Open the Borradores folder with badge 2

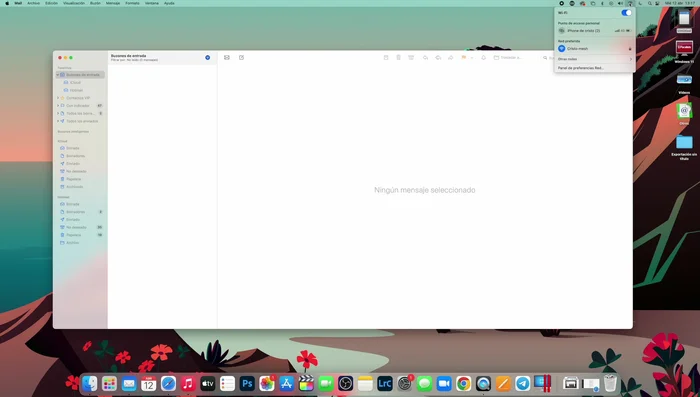(80, 212)
